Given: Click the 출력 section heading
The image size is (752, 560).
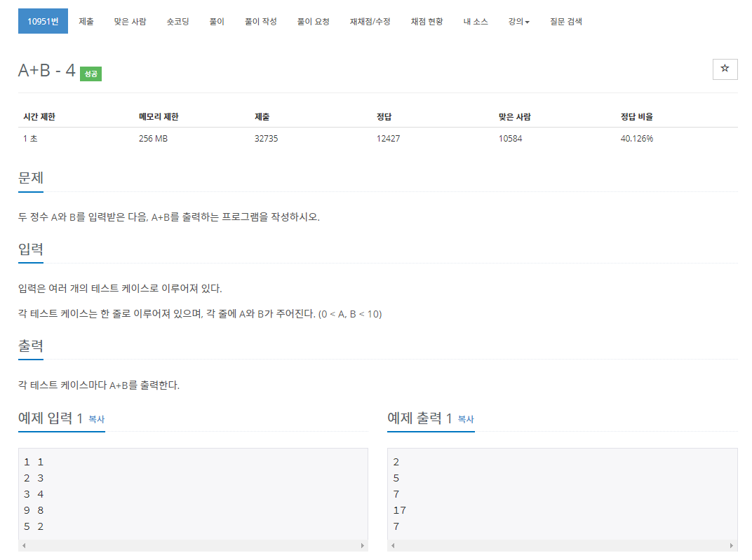Looking at the screenshot, I should tap(31, 346).
